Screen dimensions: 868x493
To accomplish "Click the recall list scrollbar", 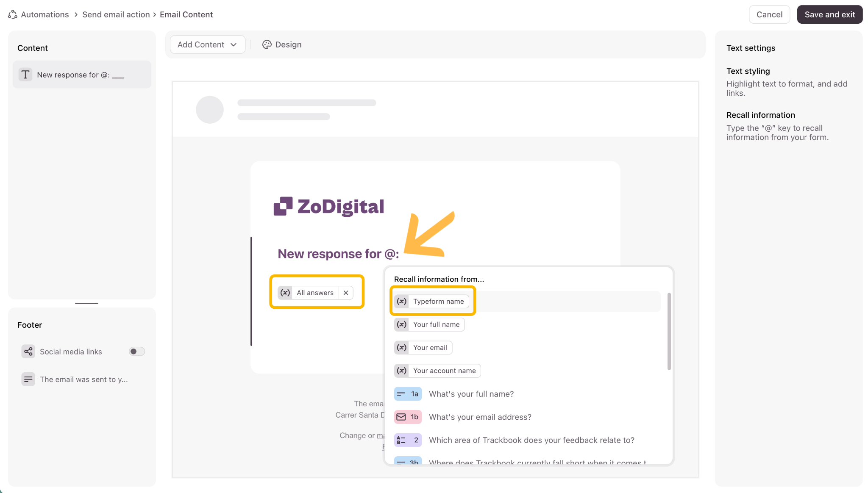I will 669,331.
